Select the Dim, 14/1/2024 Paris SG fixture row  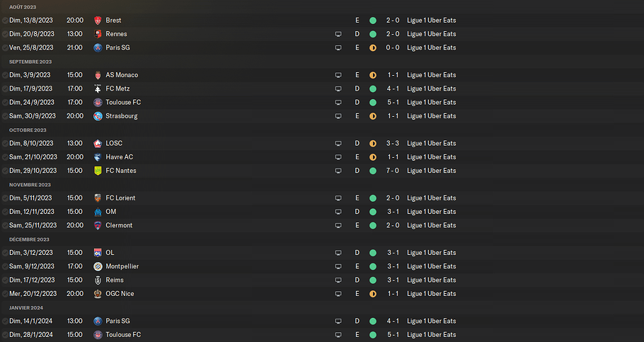click(x=212, y=321)
